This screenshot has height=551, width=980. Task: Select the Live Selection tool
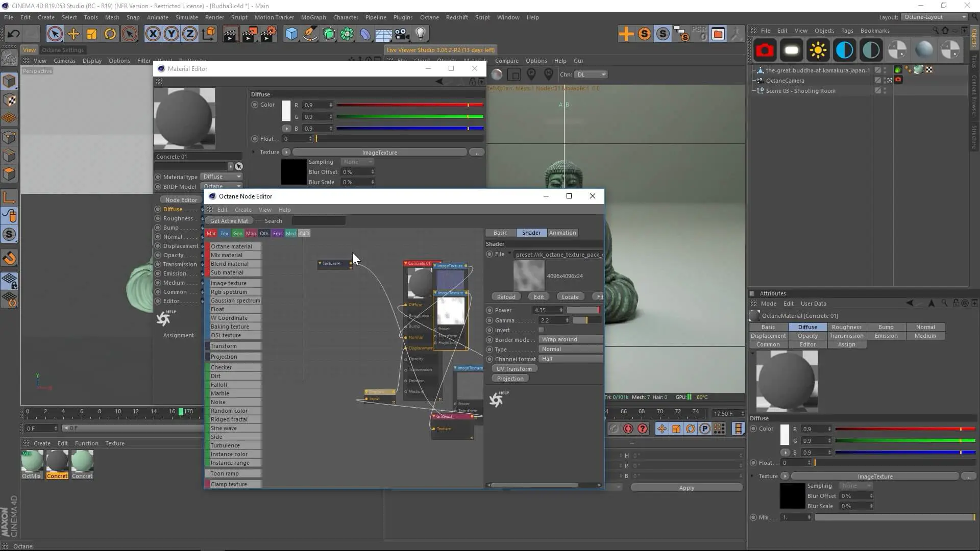click(x=55, y=34)
